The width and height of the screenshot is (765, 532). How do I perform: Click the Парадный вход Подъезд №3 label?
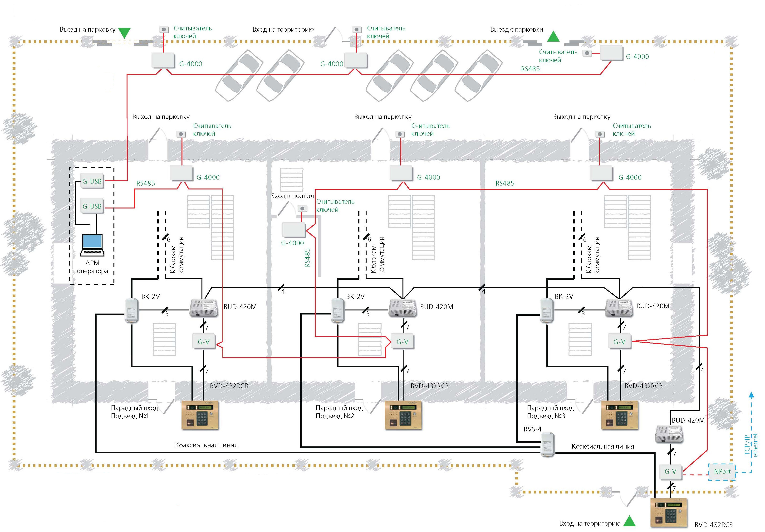point(550,412)
